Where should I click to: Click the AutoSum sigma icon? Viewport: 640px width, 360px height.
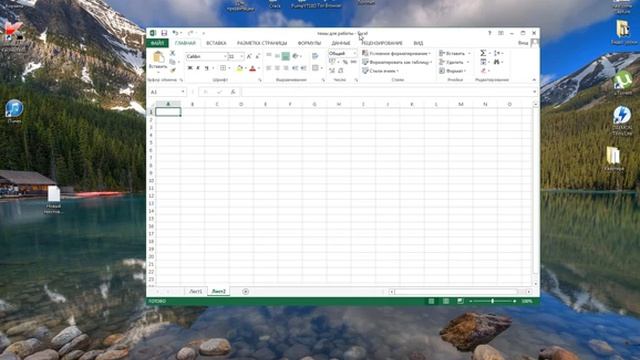483,53
